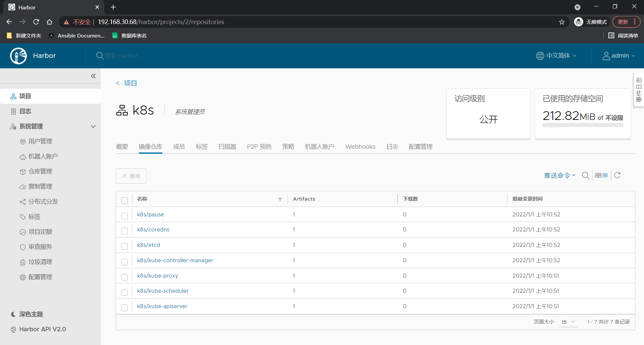644x345 pixels.
Task: Check the k8s/etcd row checkbox
Action: (x=124, y=246)
